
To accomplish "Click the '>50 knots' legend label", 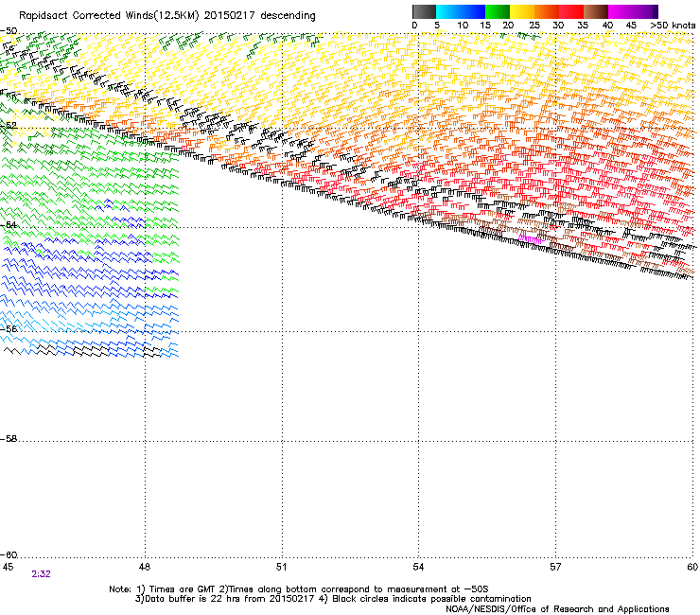I will (673, 26).
